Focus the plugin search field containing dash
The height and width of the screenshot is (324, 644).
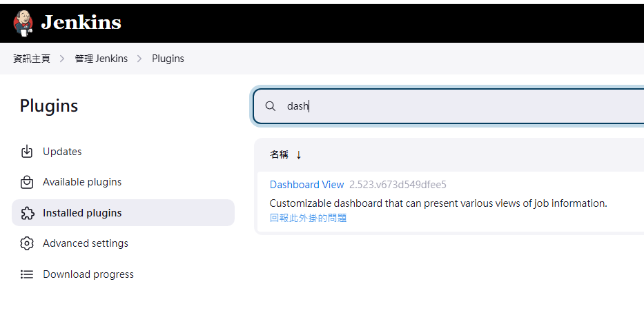(449, 106)
